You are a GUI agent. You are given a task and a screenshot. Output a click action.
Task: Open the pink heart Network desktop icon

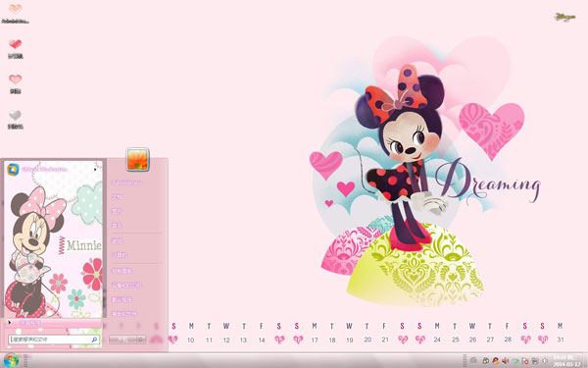[x=15, y=83]
